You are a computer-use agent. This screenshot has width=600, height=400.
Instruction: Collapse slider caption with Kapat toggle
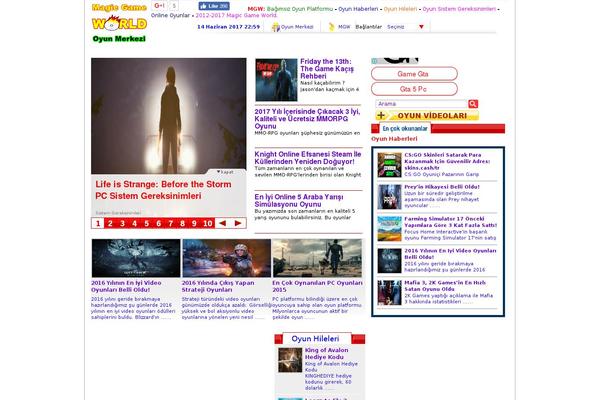225,172
